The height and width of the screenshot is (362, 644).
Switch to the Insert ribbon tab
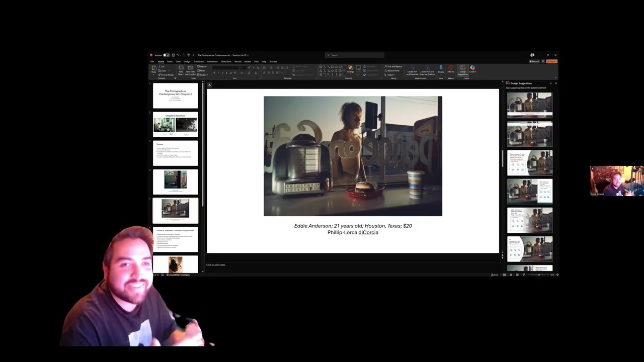click(170, 61)
